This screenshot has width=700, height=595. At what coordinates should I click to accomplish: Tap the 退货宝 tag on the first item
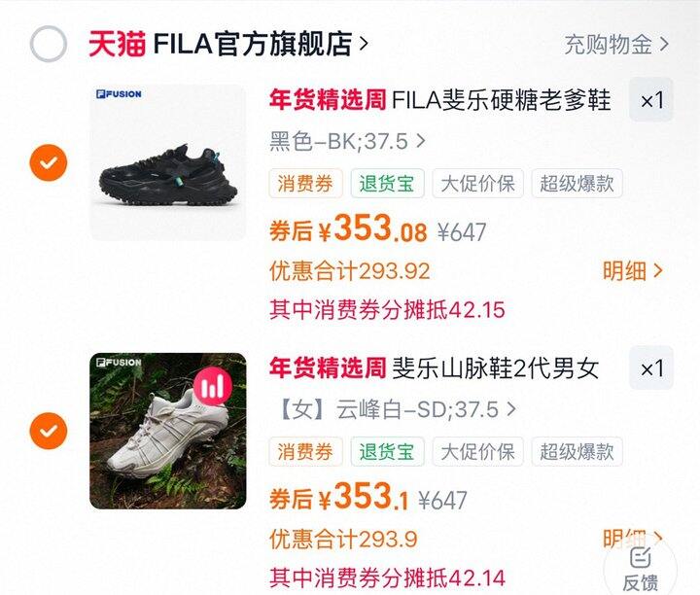(x=387, y=184)
